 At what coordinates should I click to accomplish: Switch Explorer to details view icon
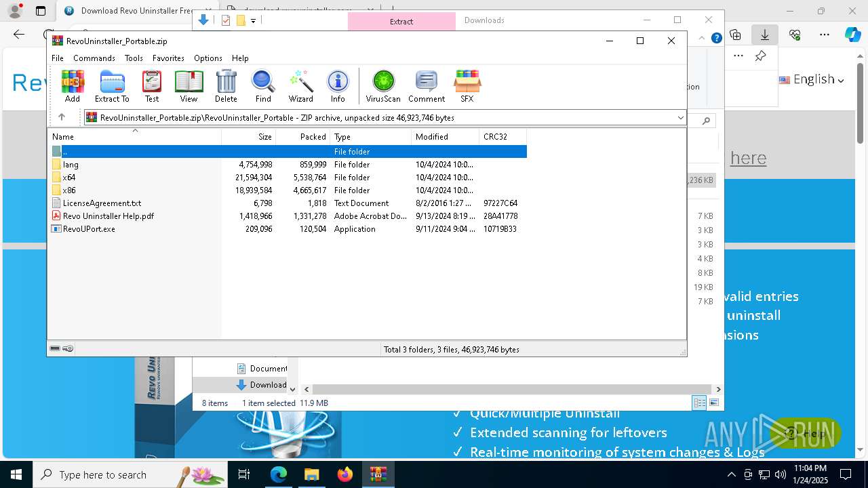(699, 403)
